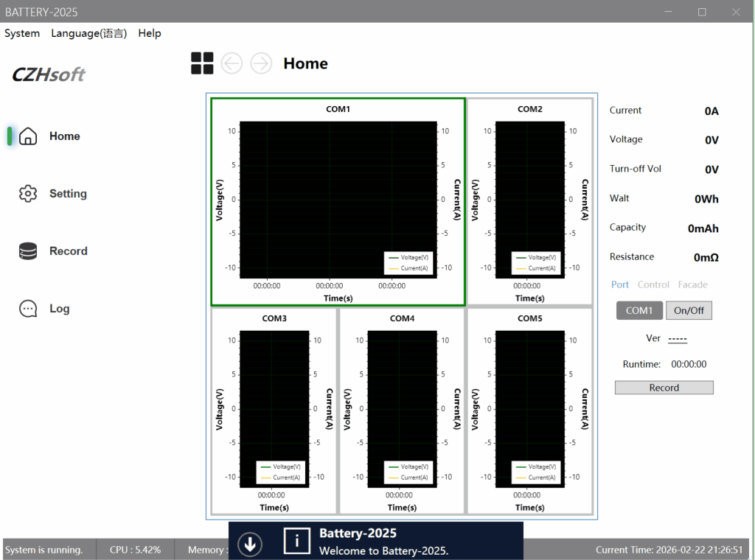The width and height of the screenshot is (755, 560).
Task: Select the COM3 chart panel
Action: coord(274,411)
